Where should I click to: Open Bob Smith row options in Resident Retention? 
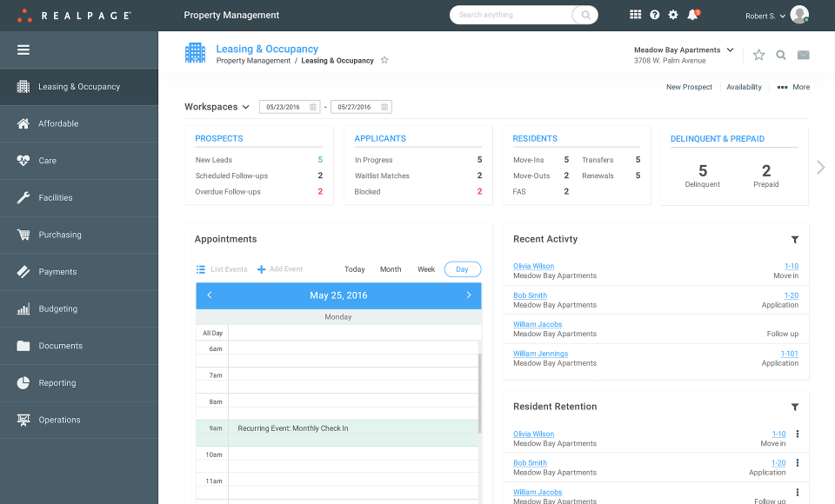798,463
